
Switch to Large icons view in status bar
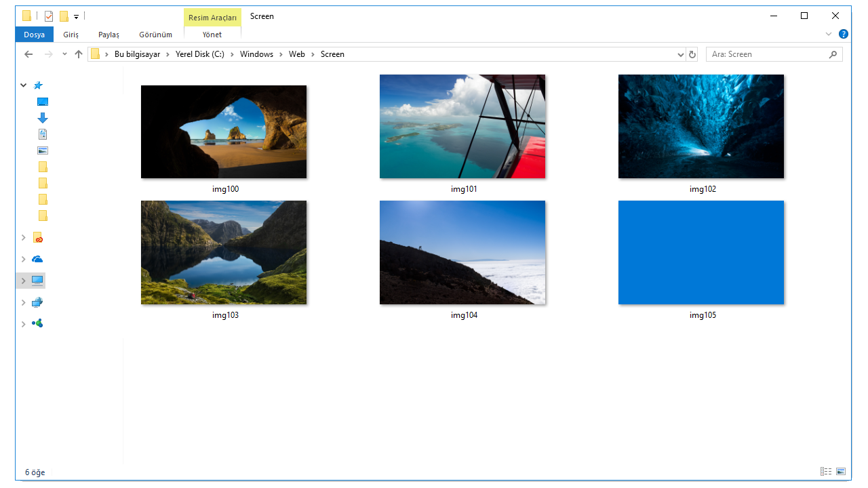(x=841, y=472)
